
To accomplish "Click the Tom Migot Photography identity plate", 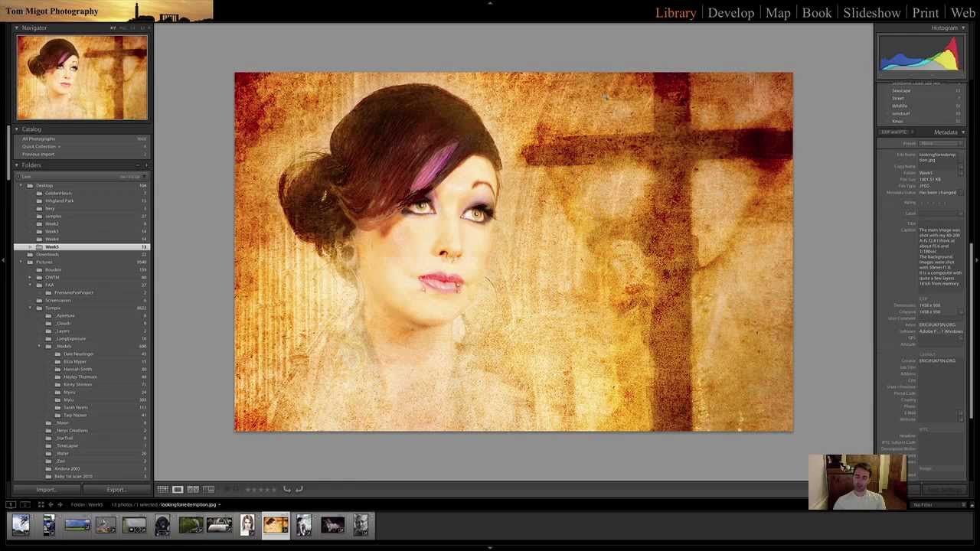I will click(52, 11).
